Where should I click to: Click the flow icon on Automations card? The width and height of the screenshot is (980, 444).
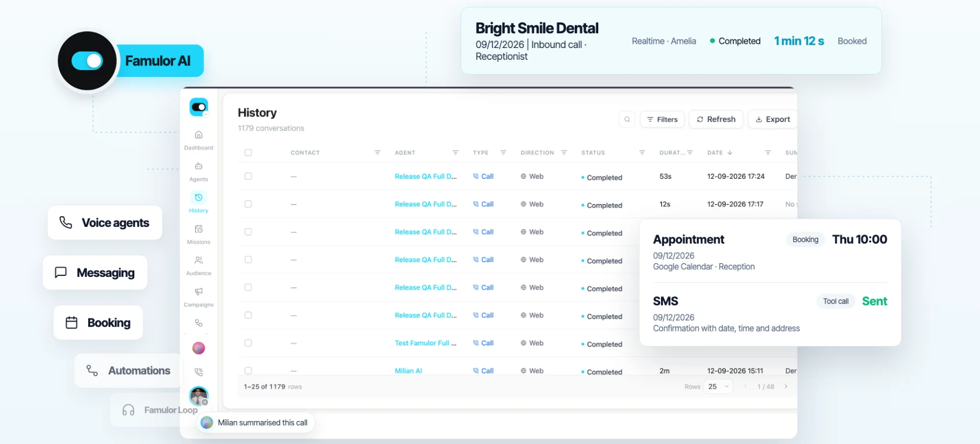[92, 370]
